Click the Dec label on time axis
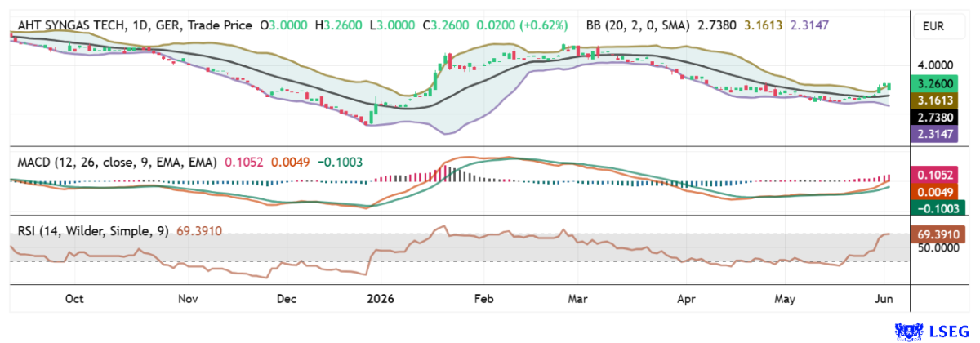Viewport: 980px width, 343px height. (286, 298)
